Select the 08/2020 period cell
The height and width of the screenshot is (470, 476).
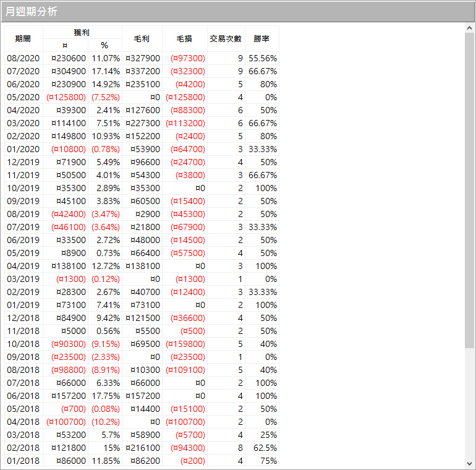click(x=22, y=58)
